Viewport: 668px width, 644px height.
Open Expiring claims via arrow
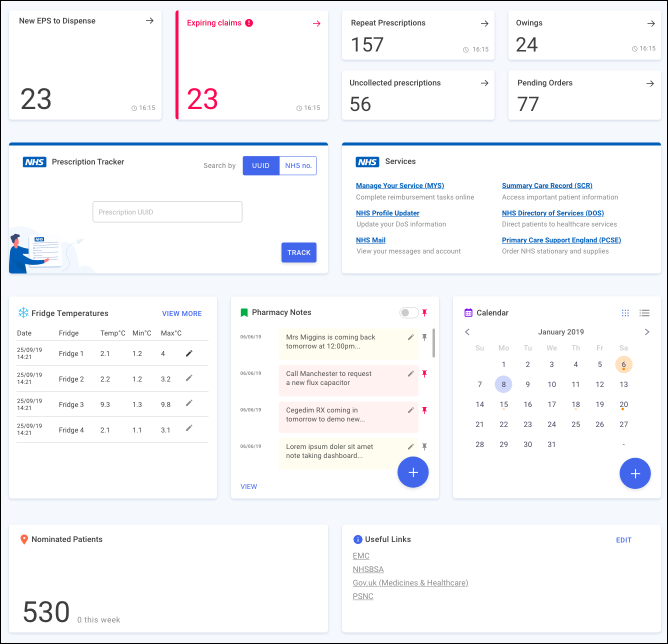click(x=316, y=23)
